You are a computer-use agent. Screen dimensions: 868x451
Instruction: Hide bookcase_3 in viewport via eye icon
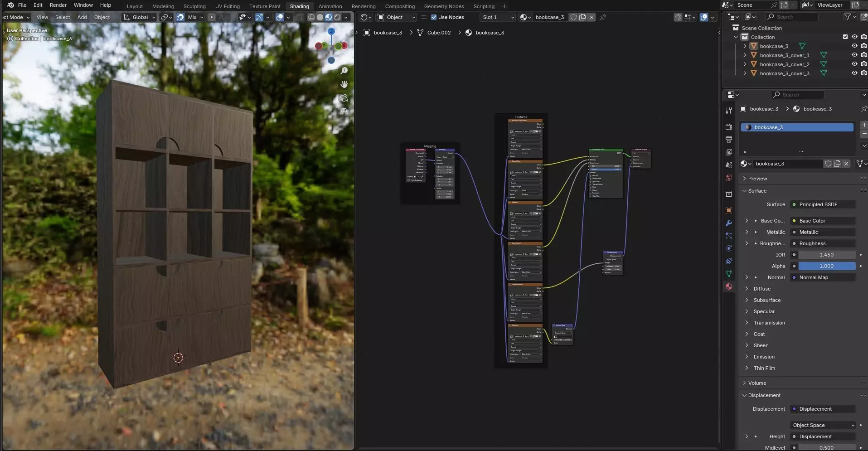(x=854, y=46)
